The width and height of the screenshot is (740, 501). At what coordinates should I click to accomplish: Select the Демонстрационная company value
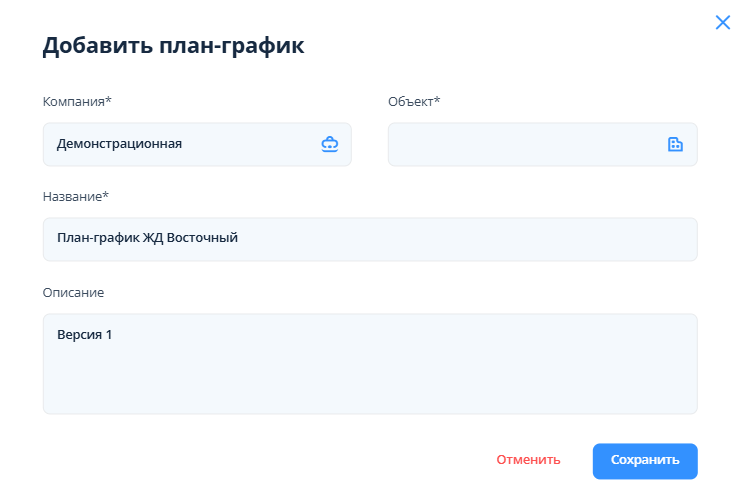tap(119, 144)
